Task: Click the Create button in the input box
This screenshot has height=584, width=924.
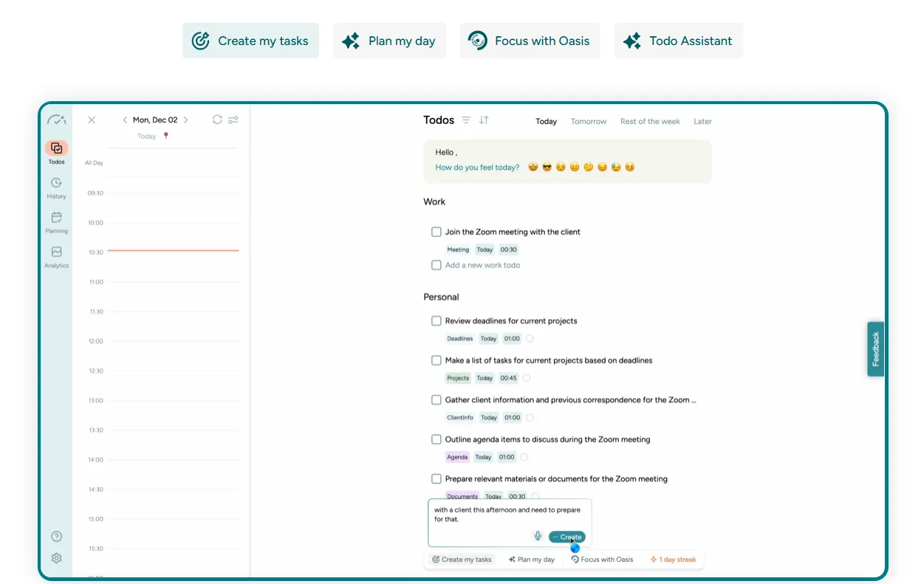Action: pyautogui.click(x=567, y=537)
